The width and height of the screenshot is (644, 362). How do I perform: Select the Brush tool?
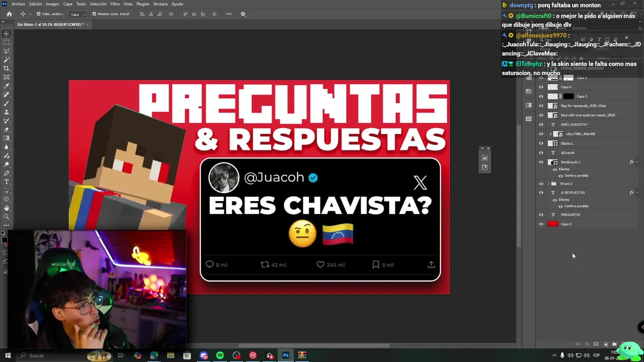(x=7, y=104)
